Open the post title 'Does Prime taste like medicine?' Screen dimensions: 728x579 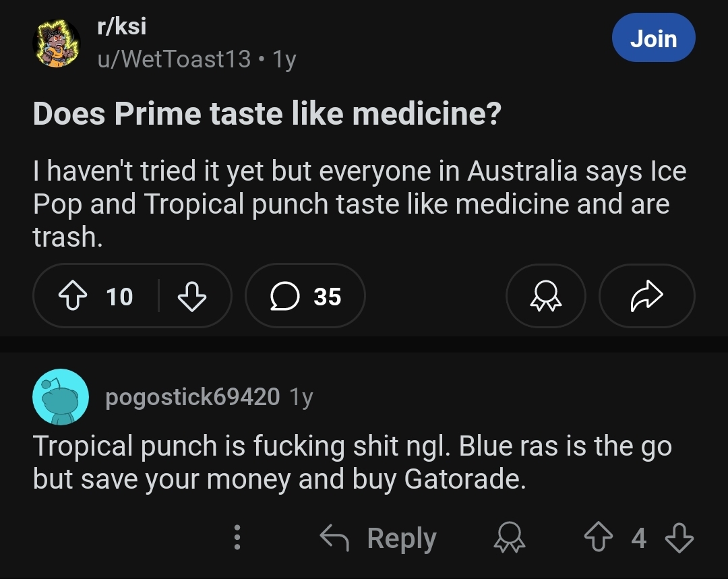click(267, 114)
